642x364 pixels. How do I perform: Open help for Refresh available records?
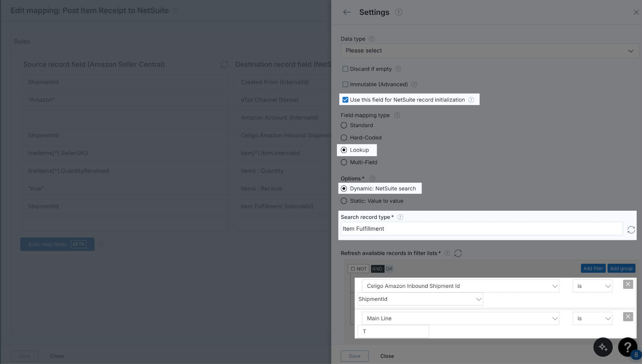pos(447,253)
